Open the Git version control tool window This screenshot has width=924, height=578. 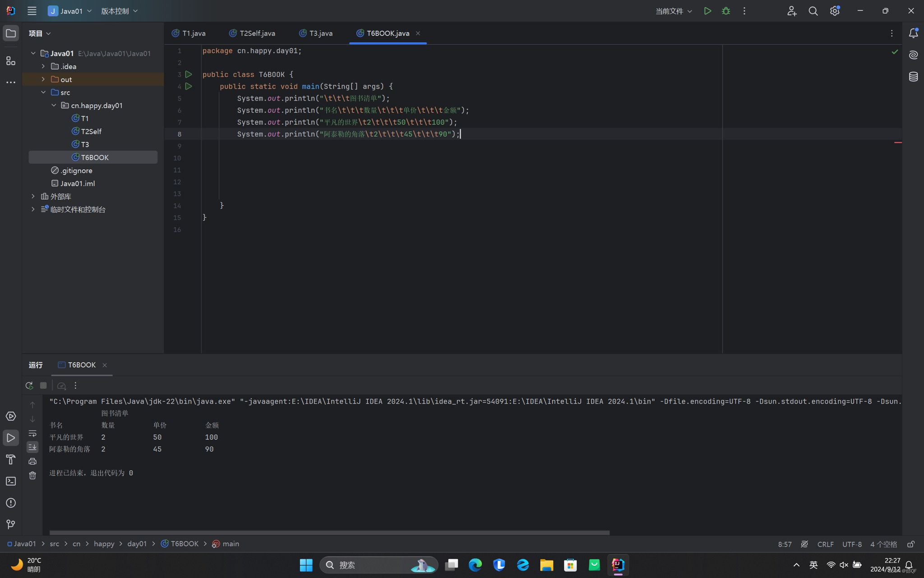[11, 524]
